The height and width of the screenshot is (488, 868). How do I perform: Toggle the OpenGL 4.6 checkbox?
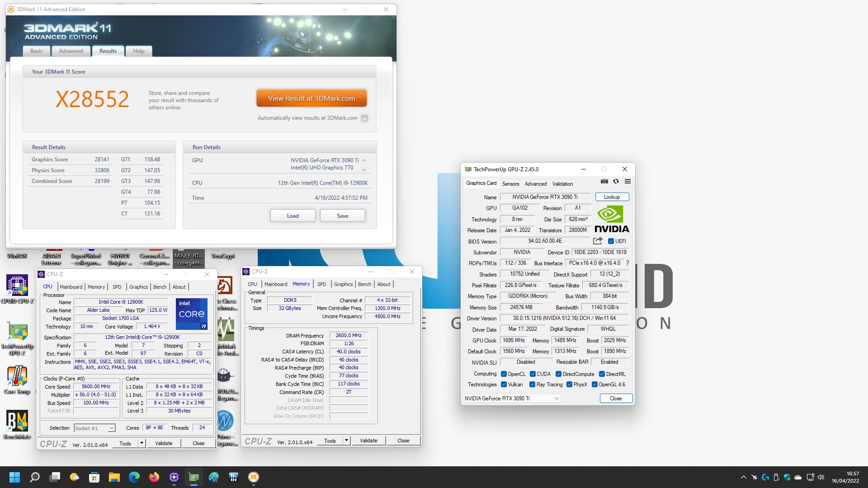click(x=594, y=385)
